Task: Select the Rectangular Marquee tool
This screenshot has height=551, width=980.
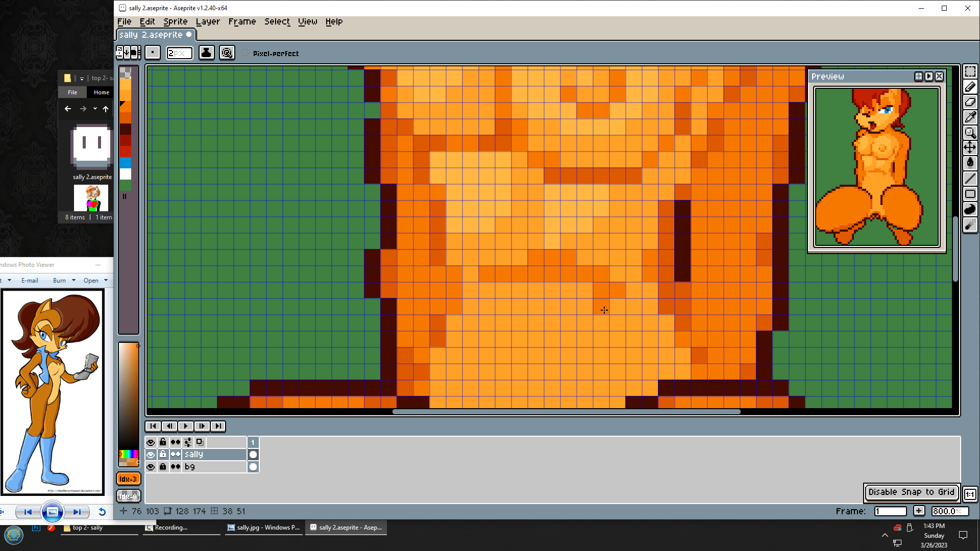Action: (x=970, y=71)
